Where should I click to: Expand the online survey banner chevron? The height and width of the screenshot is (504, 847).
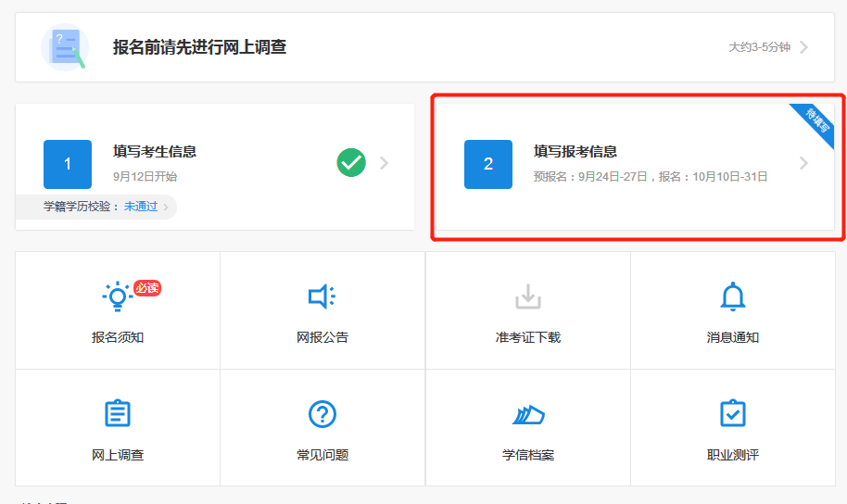(803, 47)
